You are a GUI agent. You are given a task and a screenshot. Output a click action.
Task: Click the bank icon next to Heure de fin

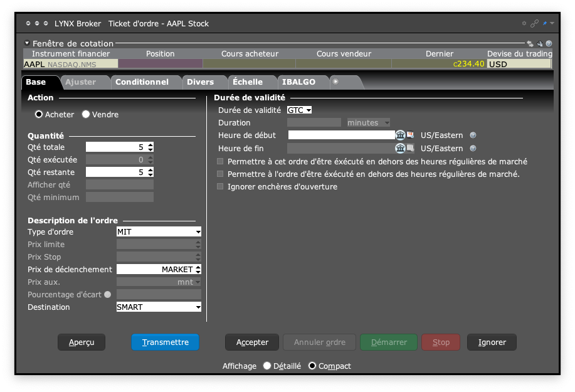pos(400,148)
